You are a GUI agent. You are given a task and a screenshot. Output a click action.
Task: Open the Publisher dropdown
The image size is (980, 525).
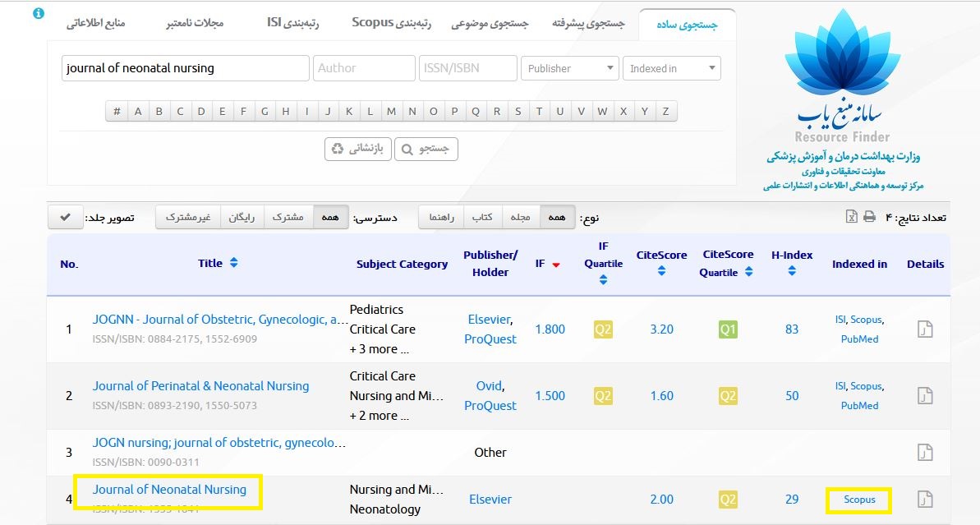click(x=569, y=68)
